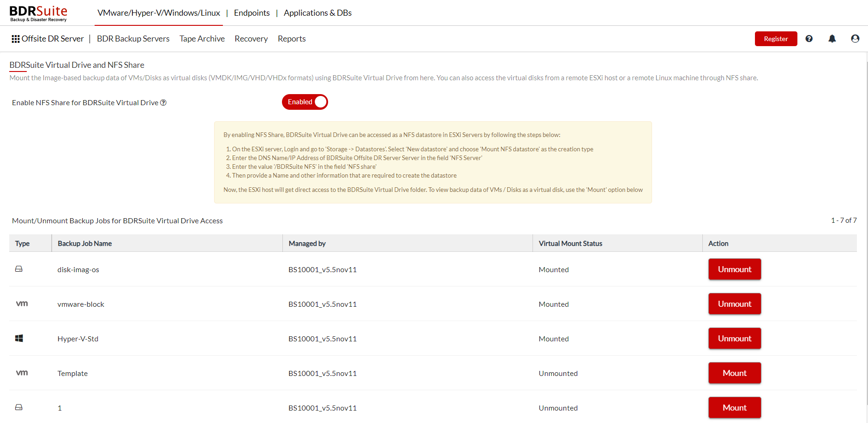Screen dimensions: 868x423
Task: Unmount the disk-imag-os backup job
Action: tap(735, 269)
